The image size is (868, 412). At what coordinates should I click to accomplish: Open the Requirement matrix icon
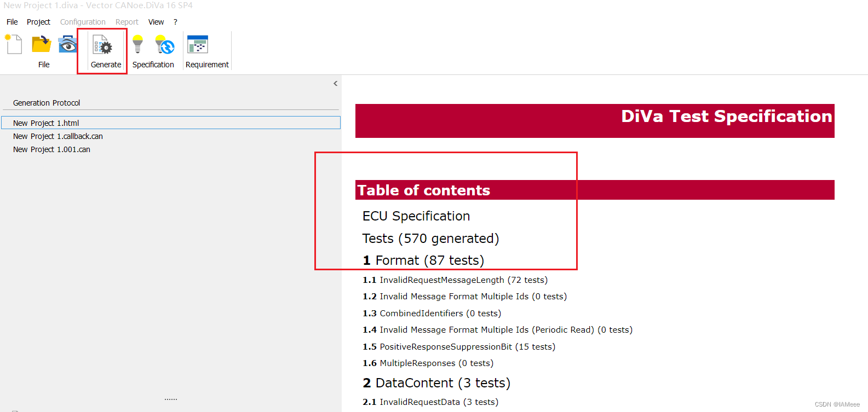click(197, 44)
